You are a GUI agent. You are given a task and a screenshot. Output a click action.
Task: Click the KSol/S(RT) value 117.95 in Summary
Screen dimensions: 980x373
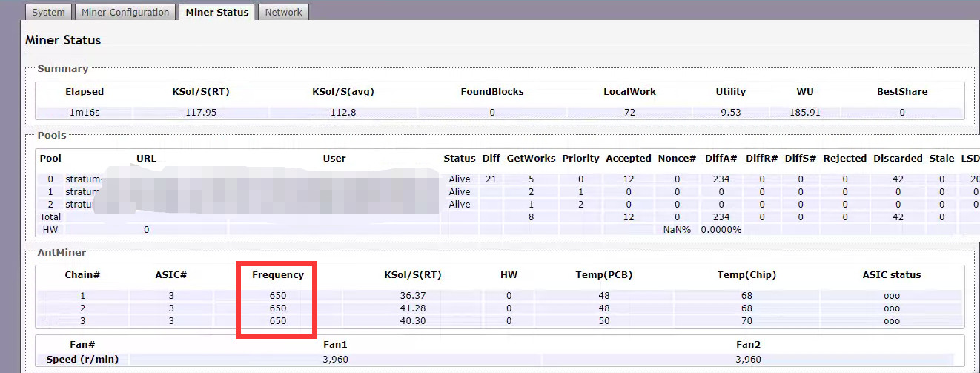[x=200, y=113]
